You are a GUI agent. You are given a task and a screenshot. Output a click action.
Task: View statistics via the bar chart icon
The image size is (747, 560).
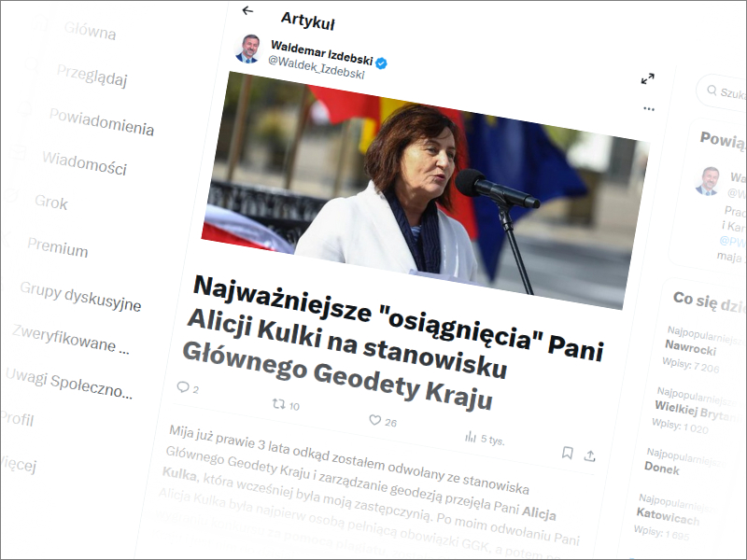[471, 436]
